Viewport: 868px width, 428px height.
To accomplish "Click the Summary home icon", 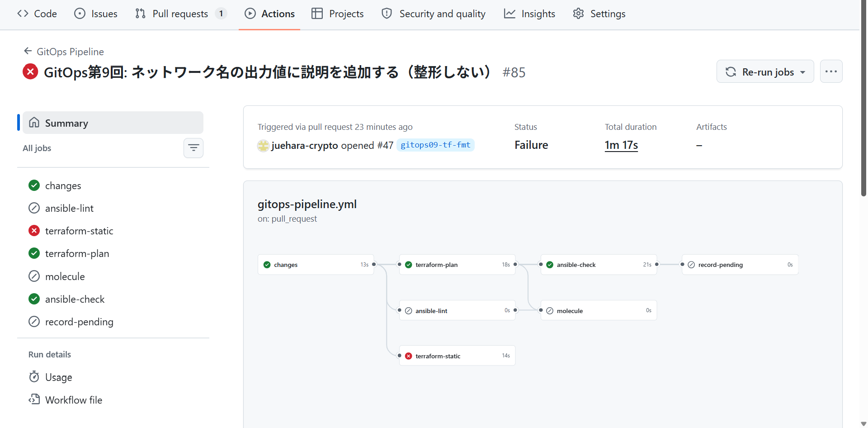I will click(34, 123).
